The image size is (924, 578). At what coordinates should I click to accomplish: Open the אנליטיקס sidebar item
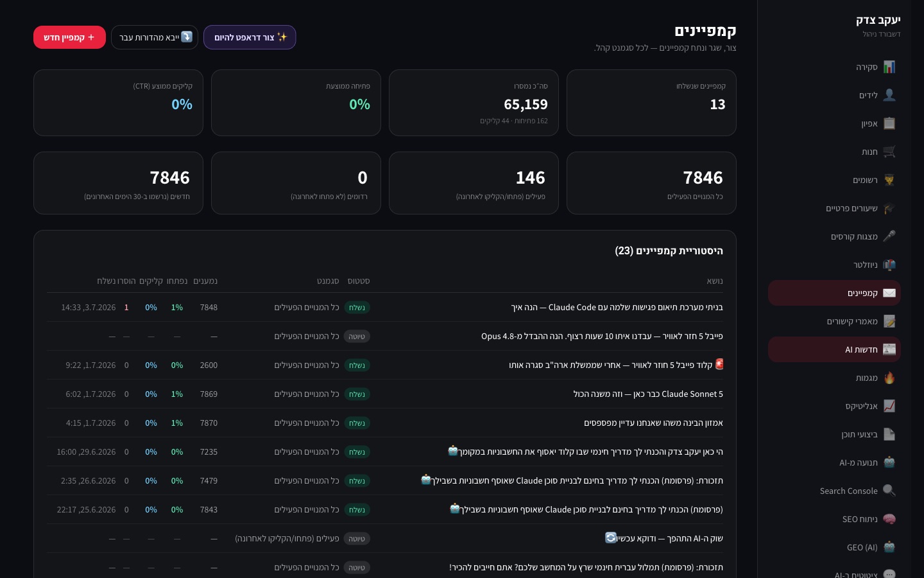pyautogui.click(x=834, y=406)
